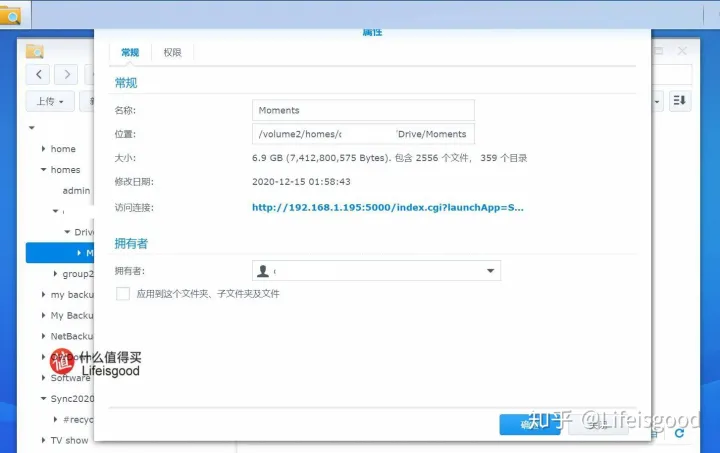Screen dimensions: 720x453
Task: Enable 应用到这个文件夹、子文件夹及文件 checkbox
Action: (123, 294)
